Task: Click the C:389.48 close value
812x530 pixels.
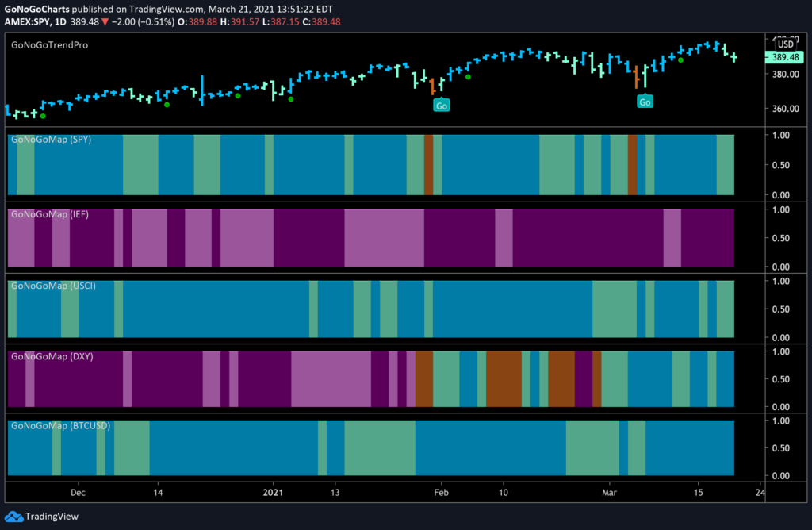Action: click(x=321, y=21)
